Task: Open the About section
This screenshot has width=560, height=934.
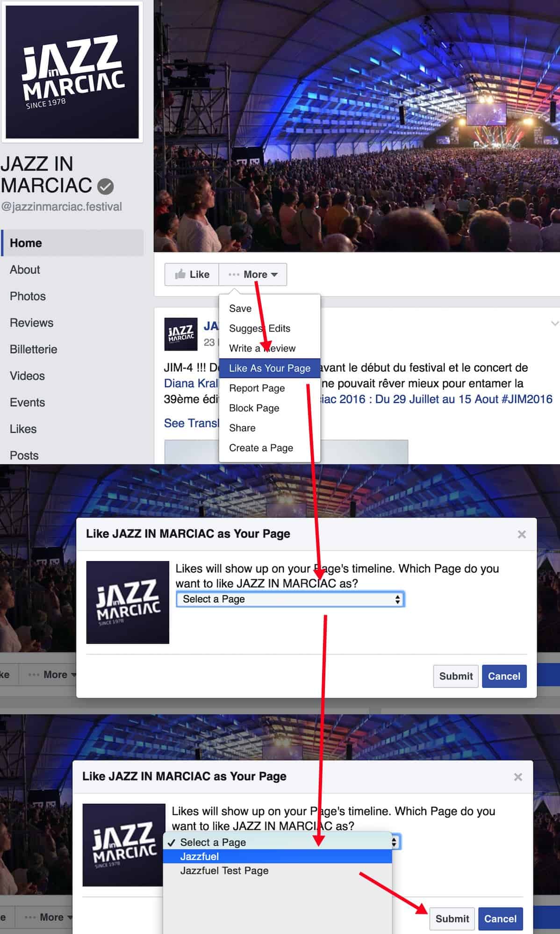Action: (x=25, y=270)
